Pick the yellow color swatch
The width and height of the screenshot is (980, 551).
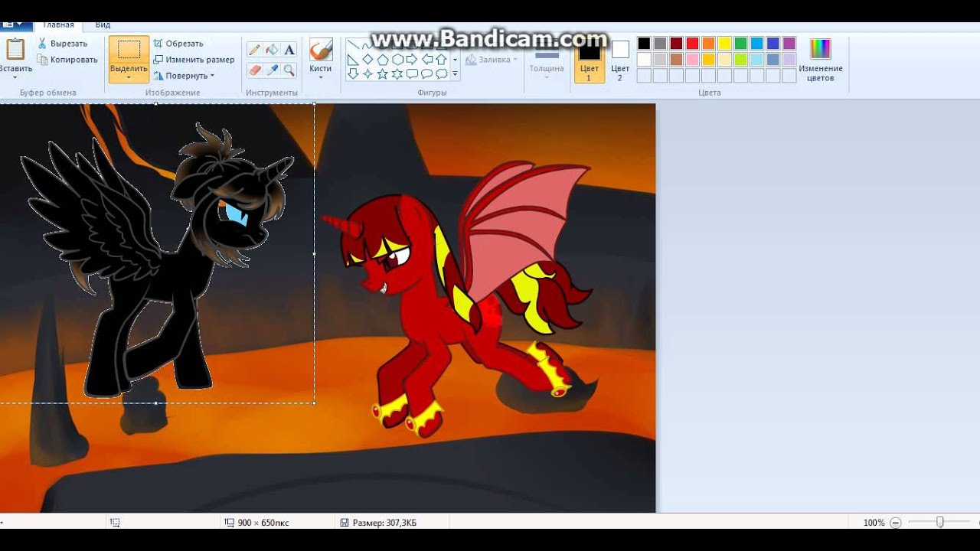point(724,44)
